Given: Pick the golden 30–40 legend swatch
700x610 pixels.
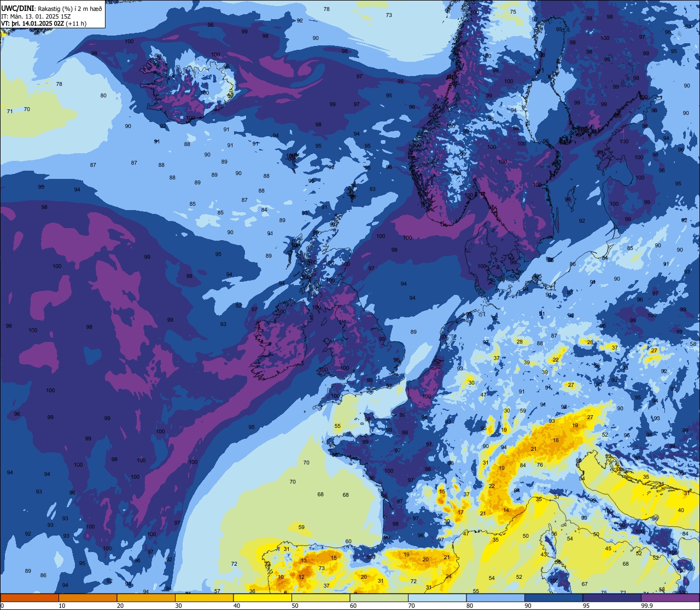Looking at the screenshot, I should [204, 597].
